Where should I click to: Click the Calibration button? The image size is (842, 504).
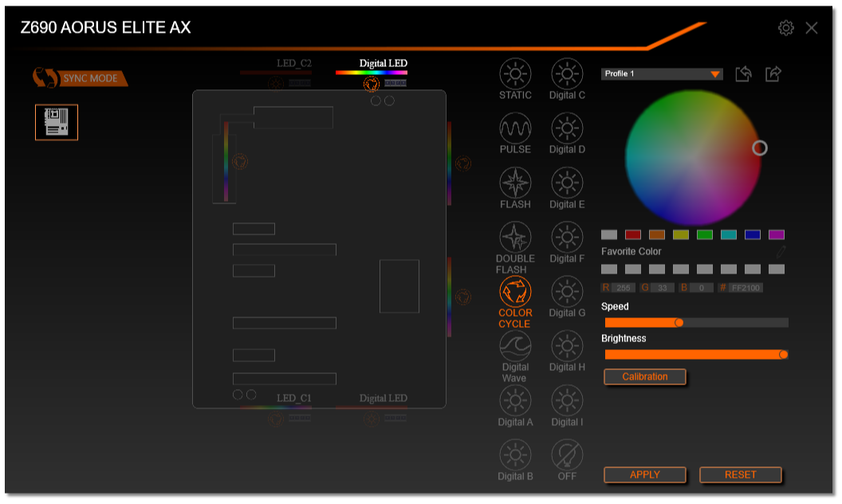coord(644,376)
